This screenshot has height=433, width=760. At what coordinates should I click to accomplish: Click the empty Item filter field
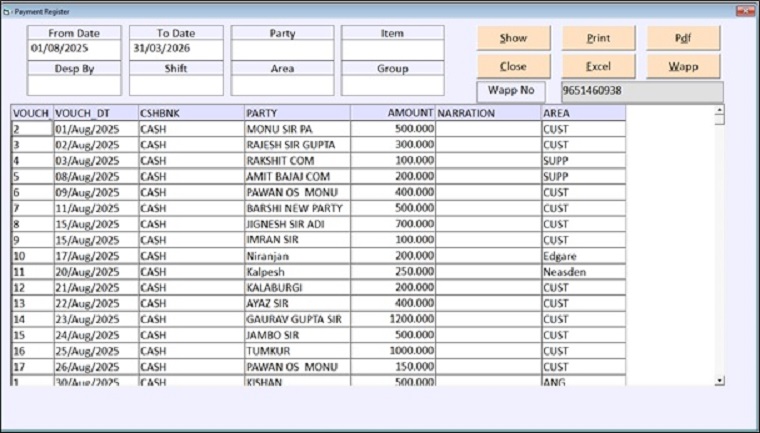393,49
